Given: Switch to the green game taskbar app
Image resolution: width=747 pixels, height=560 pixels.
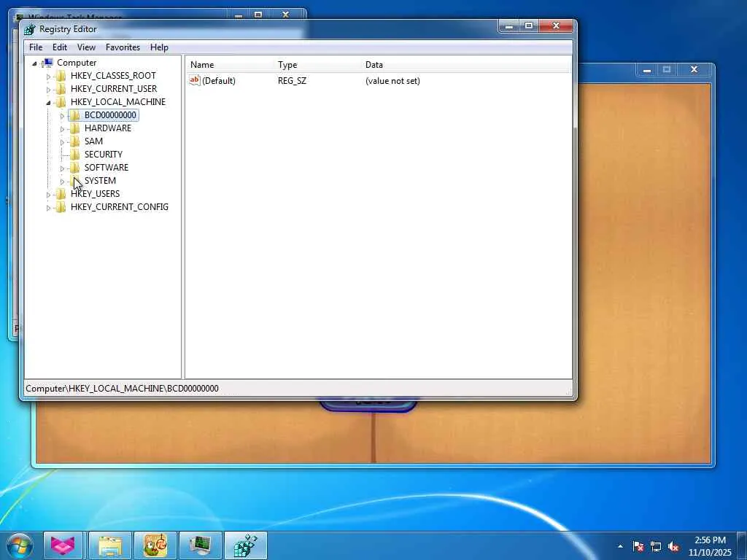Looking at the screenshot, I should 156,545.
